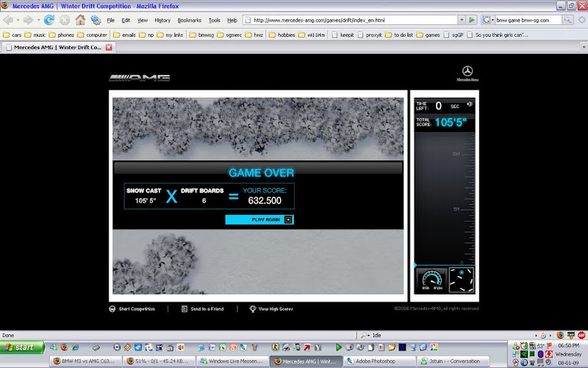
Task: Click the Mercedes-Benz star logo
Action: [x=467, y=73]
